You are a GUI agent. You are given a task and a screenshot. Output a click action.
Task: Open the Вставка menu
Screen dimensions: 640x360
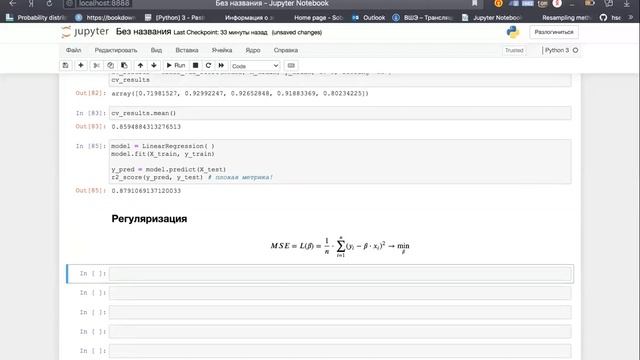[x=187, y=50]
